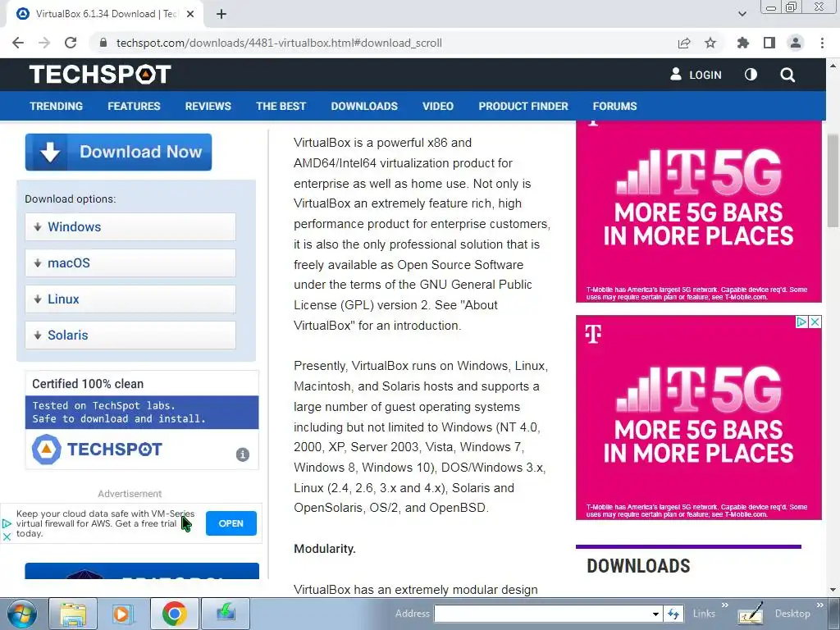Choose the Solaris download option
Viewport: 840px width, 630px height.
[130, 335]
